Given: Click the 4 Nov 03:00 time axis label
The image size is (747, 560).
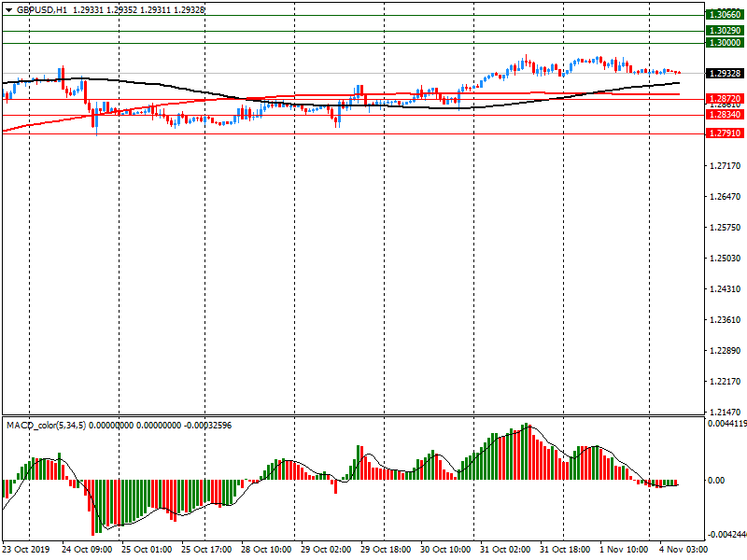Looking at the screenshot, I should (x=684, y=550).
